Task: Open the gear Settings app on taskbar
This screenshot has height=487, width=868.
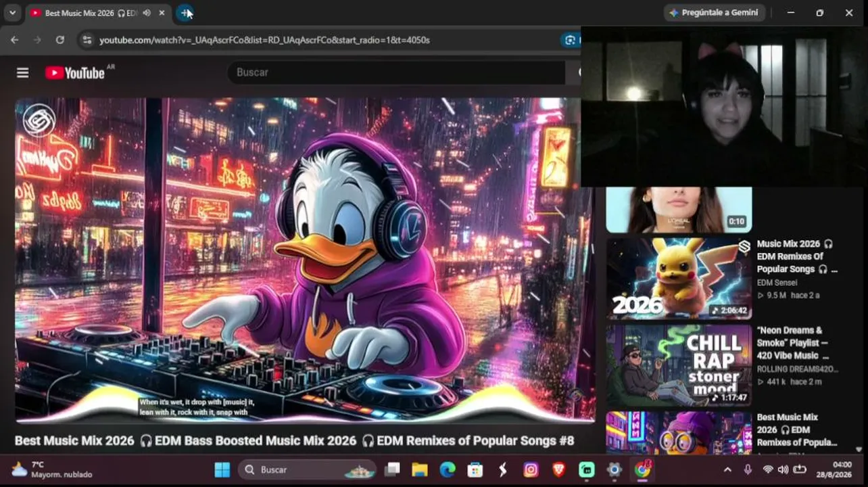Action: pyautogui.click(x=614, y=469)
